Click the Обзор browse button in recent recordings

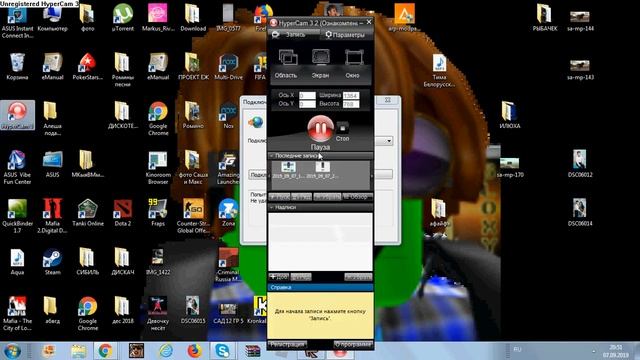pos(357,197)
